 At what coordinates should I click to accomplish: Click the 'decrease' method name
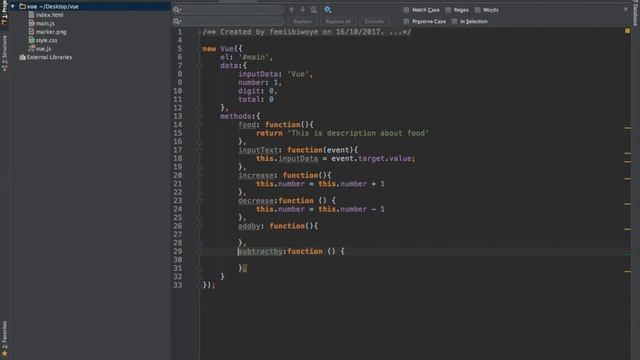pyautogui.click(x=256, y=201)
